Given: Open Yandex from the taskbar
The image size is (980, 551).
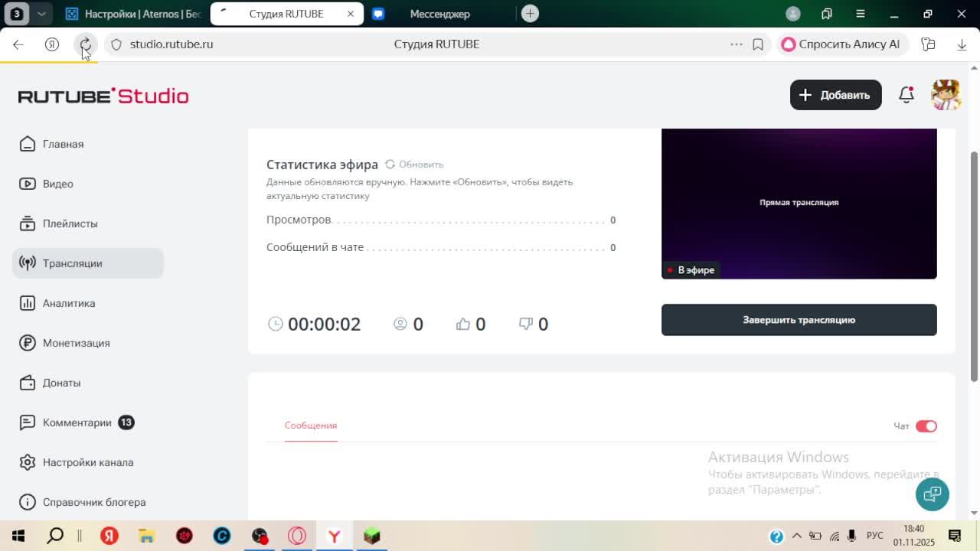Looking at the screenshot, I should point(109,536).
